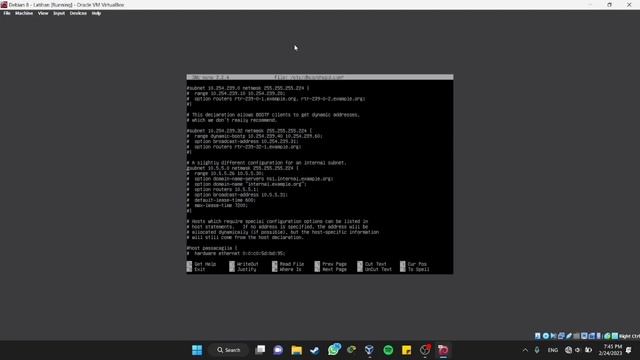Launch Steam from the taskbar
640x360 pixels.
pos(314,350)
